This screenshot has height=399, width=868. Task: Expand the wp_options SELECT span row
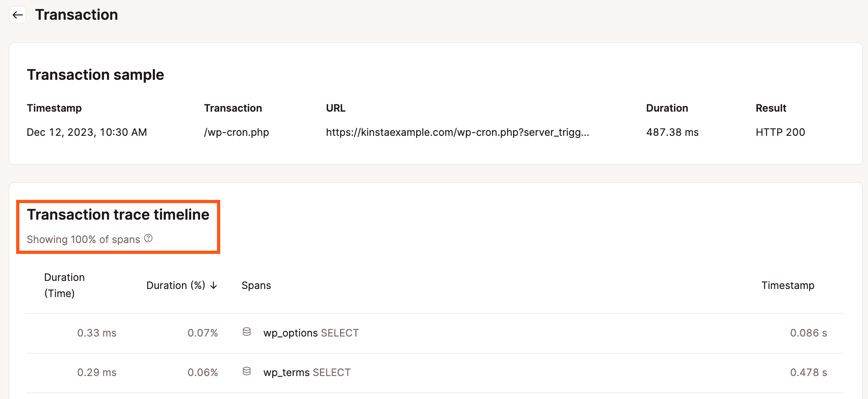tap(311, 333)
